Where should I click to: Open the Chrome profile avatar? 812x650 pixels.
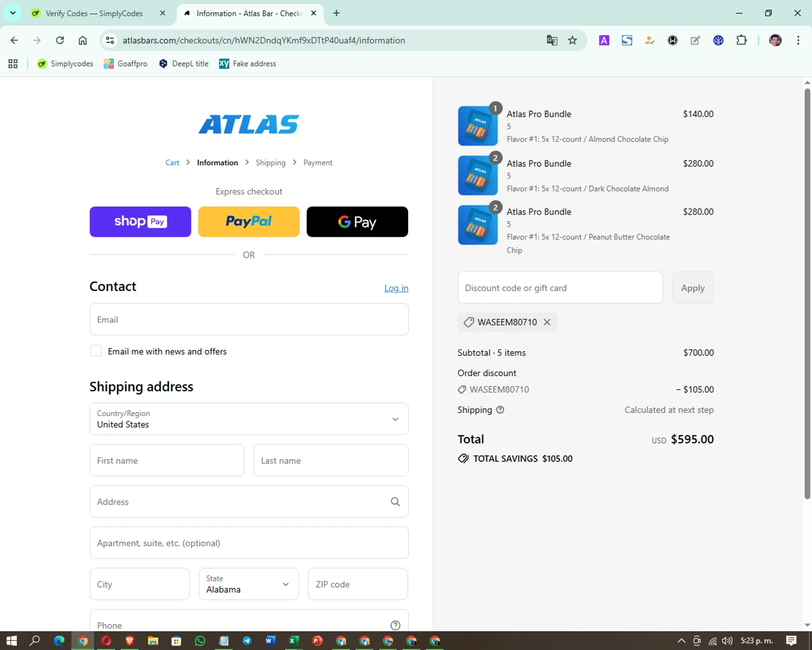pos(775,40)
